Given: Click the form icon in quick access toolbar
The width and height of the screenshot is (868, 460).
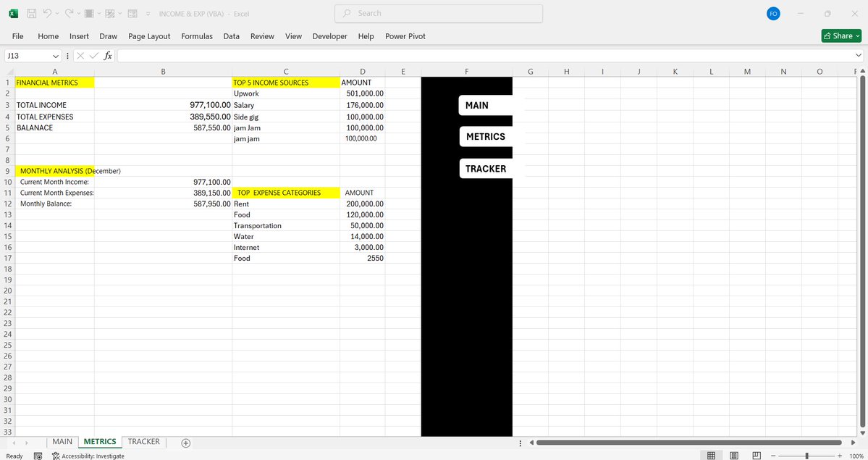Looking at the screenshot, I should (x=132, y=13).
